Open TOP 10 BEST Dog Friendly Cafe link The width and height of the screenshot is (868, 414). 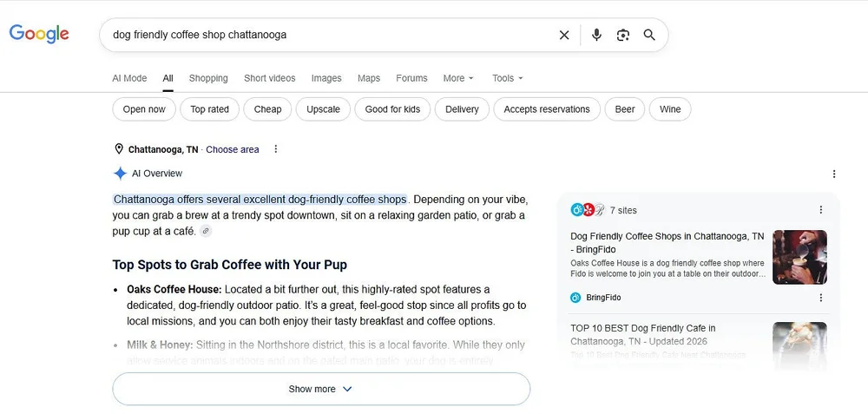(x=642, y=334)
